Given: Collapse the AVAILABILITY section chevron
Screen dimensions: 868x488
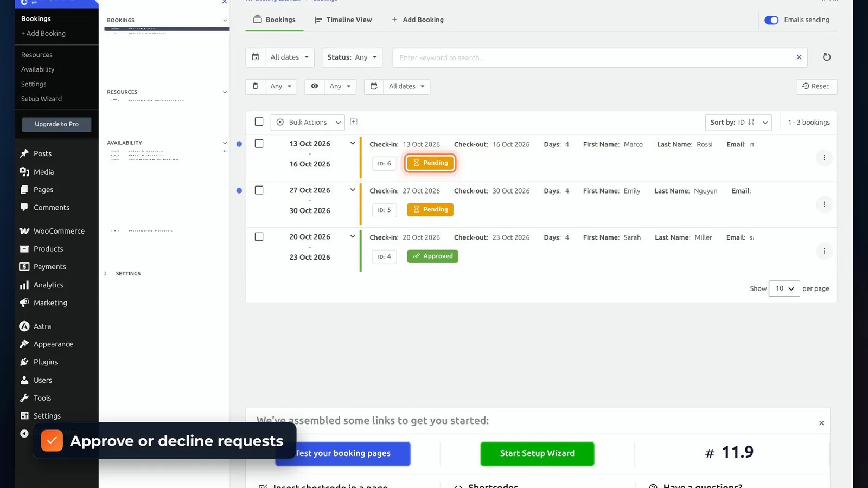Looking at the screenshot, I should (x=225, y=143).
